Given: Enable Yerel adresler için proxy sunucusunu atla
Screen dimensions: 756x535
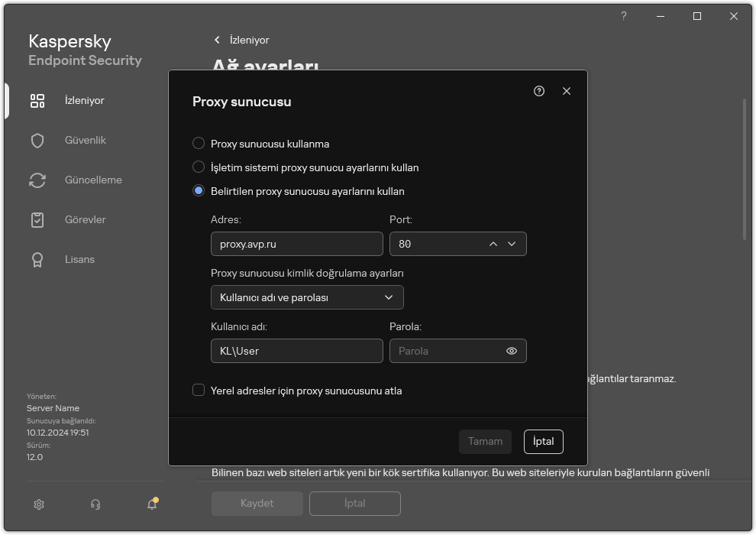Looking at the screenshot, I should (199, 390).
